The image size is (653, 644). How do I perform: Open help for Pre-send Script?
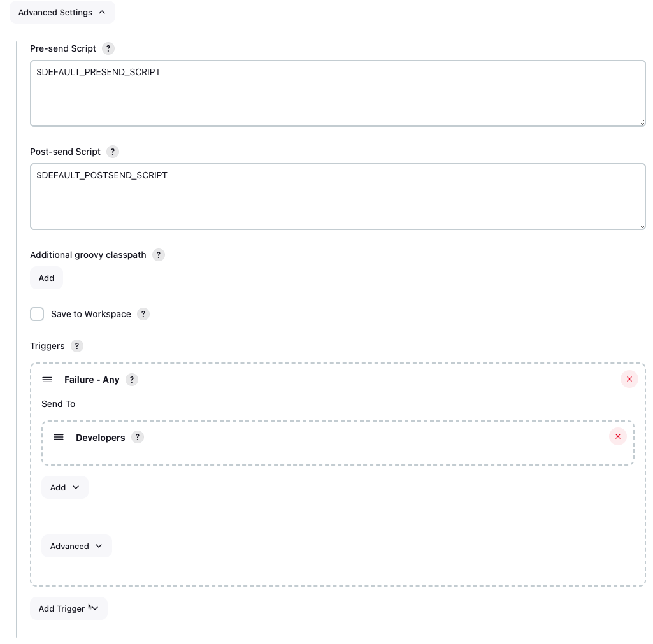click(108, 48)
